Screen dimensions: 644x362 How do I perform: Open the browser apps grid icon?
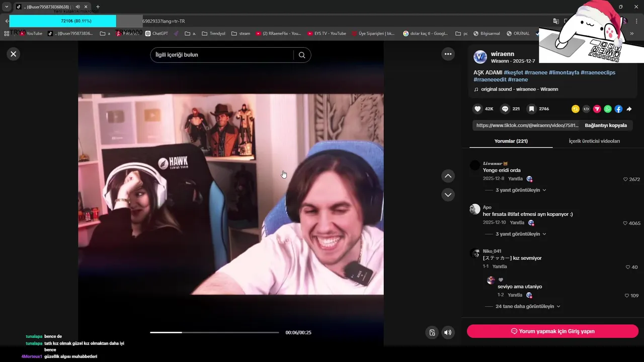pos(7,34)
